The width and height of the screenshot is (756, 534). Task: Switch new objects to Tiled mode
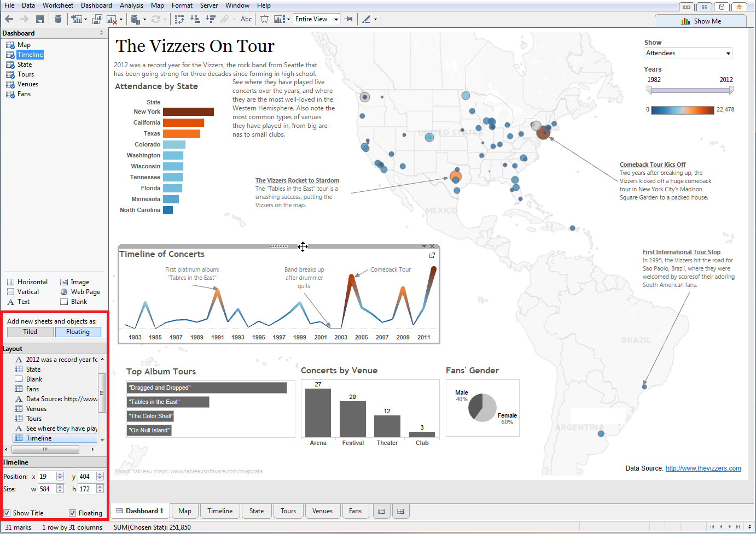pos(30,332)
